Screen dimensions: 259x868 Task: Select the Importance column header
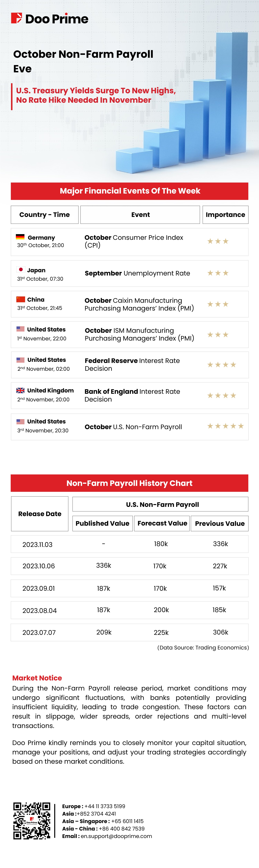click(x=225, y=215)
